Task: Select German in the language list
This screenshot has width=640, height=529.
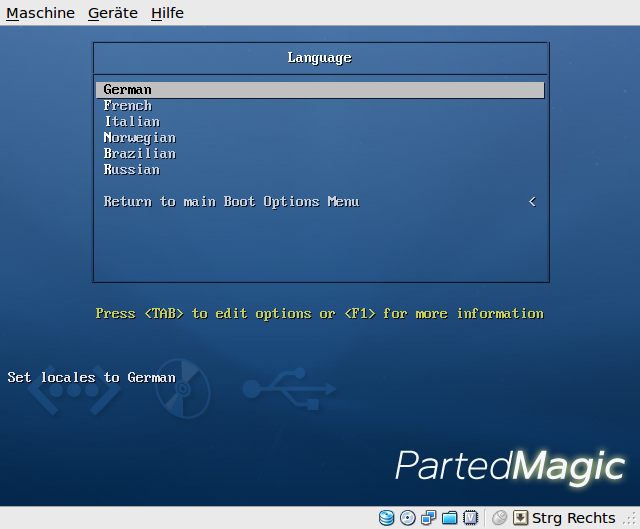Action: pos(128,90)
